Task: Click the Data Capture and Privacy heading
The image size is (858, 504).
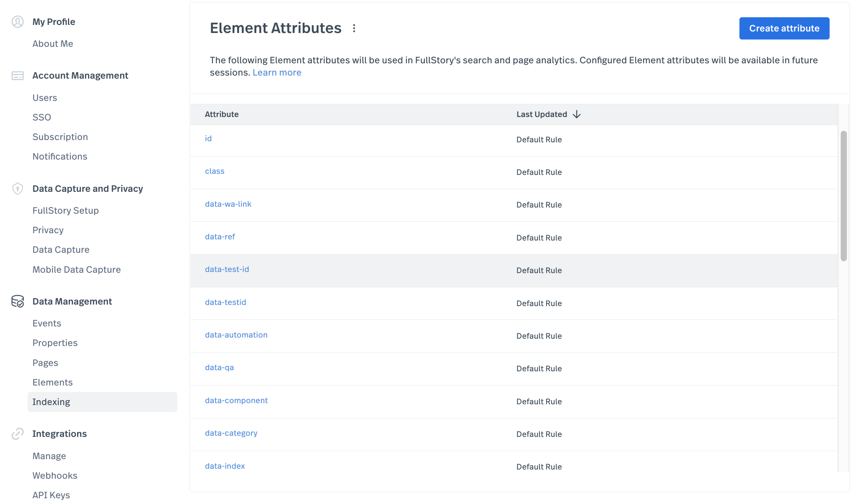Action: click(x=87, y=189)
